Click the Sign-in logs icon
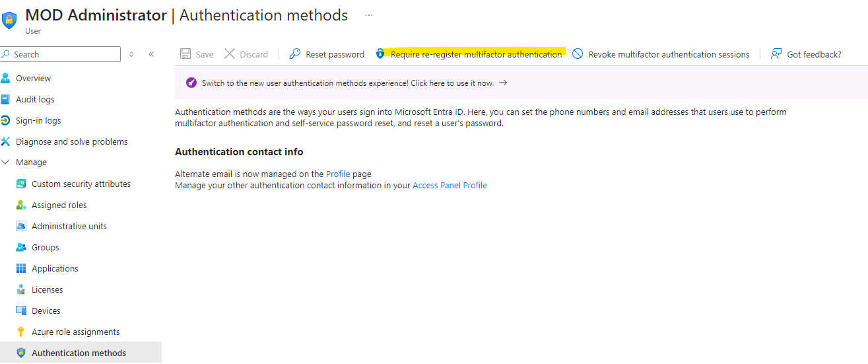This screenshot has height=364, width=868. pos(5,120)
